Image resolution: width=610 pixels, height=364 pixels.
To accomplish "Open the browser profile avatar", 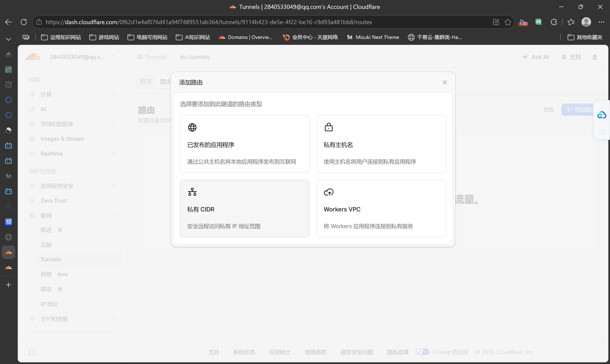I will pos(586,22).
